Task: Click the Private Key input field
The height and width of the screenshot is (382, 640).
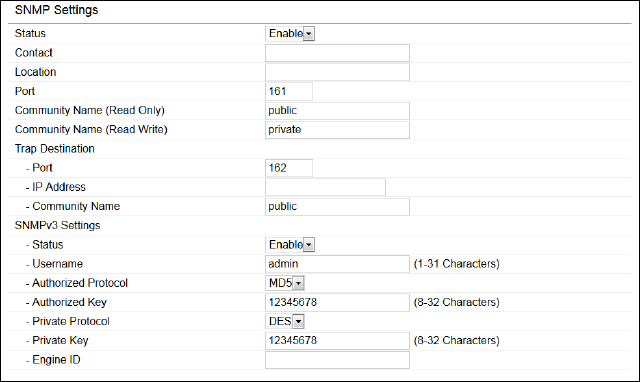Action: point(337,341)
